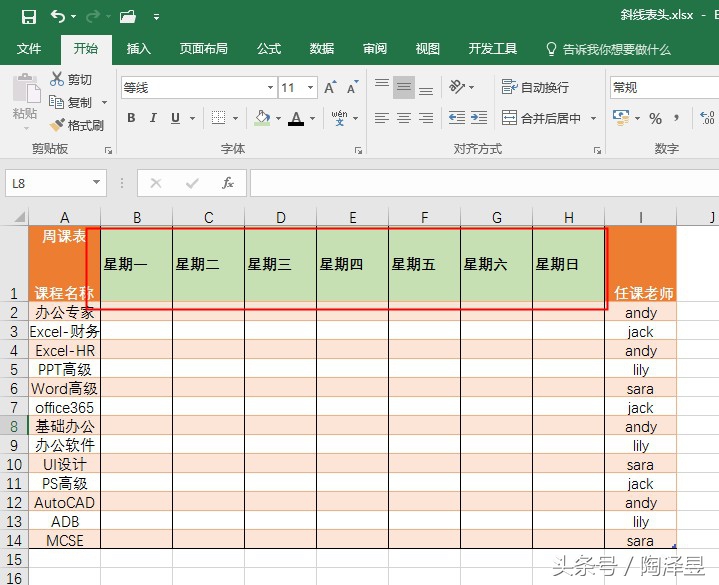Viewport: 719px width, 585px height.
Task: Click the Open folder icon in quick access toolbar
Action: pyautogui.click(x=128, y=17)
